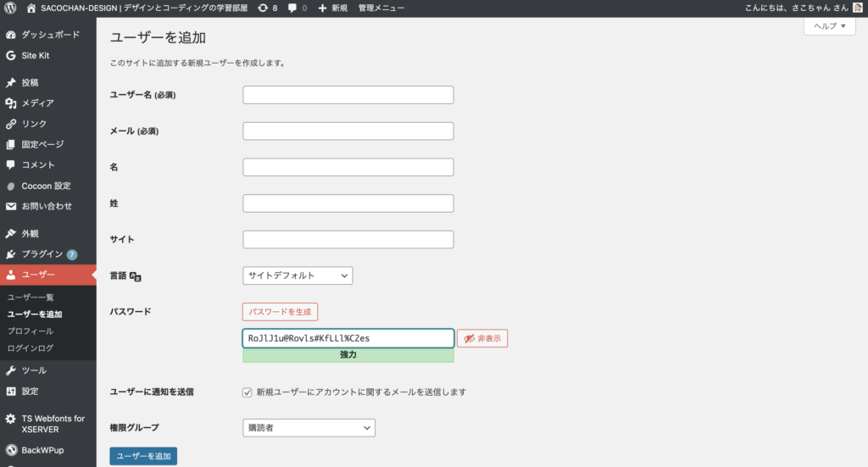Click the WordPress logo icon
This screenshot has width=868, height=467.
10,8
